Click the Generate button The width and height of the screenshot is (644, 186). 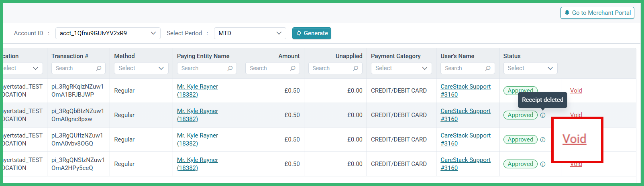tap(312, 33)
